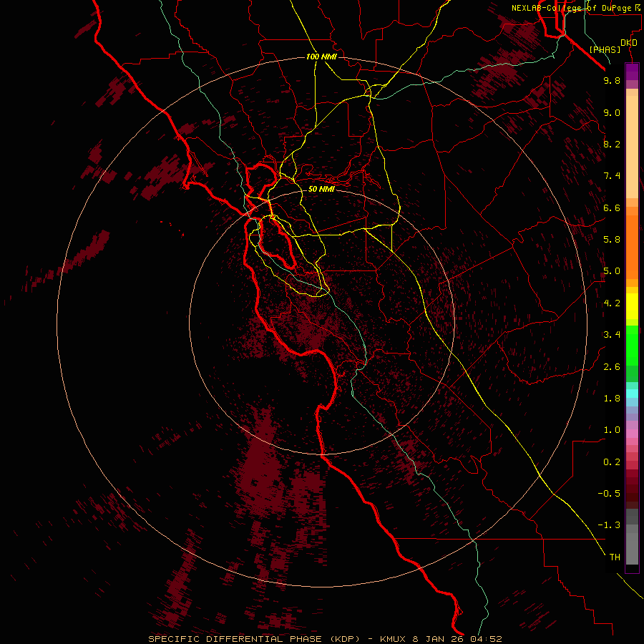
Task: Click the 5.0 value on the scale
Action: coord(612,271)
